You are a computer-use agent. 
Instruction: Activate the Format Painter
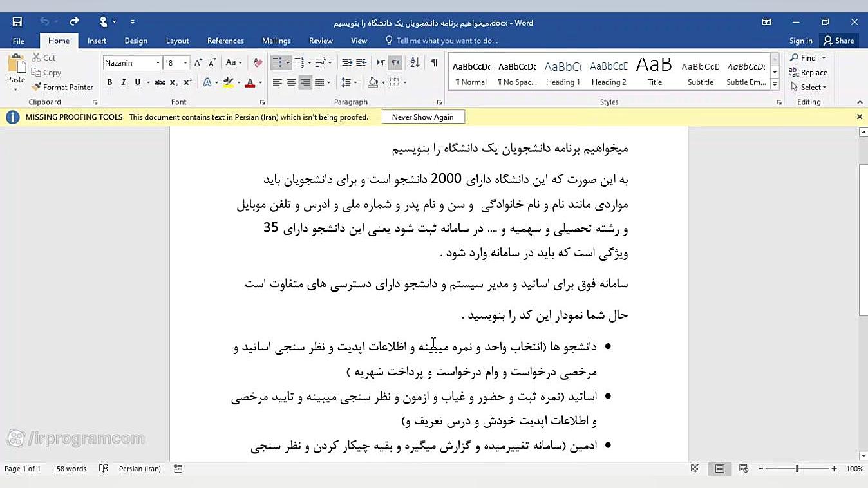[x=62, y=87]
